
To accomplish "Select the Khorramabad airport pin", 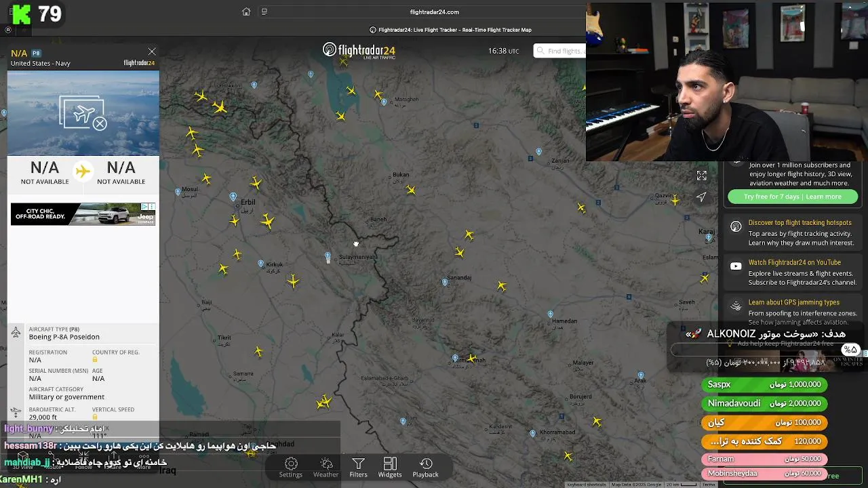I will (532, 433).
